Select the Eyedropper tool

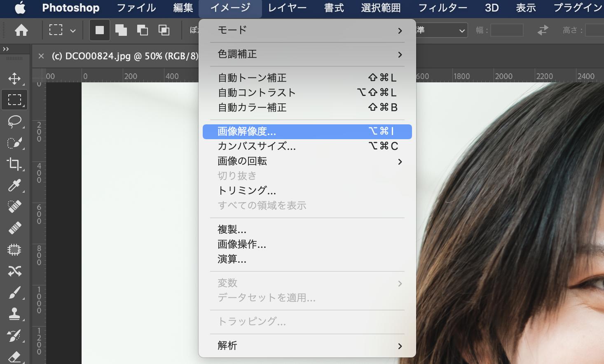14,185
